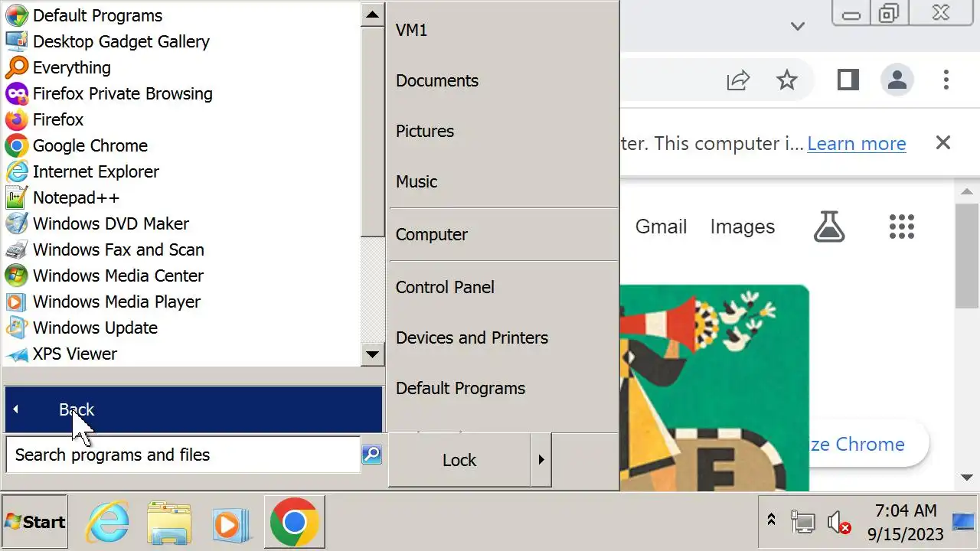
Task: Open the Images link
Action: [x=742, y=227]
